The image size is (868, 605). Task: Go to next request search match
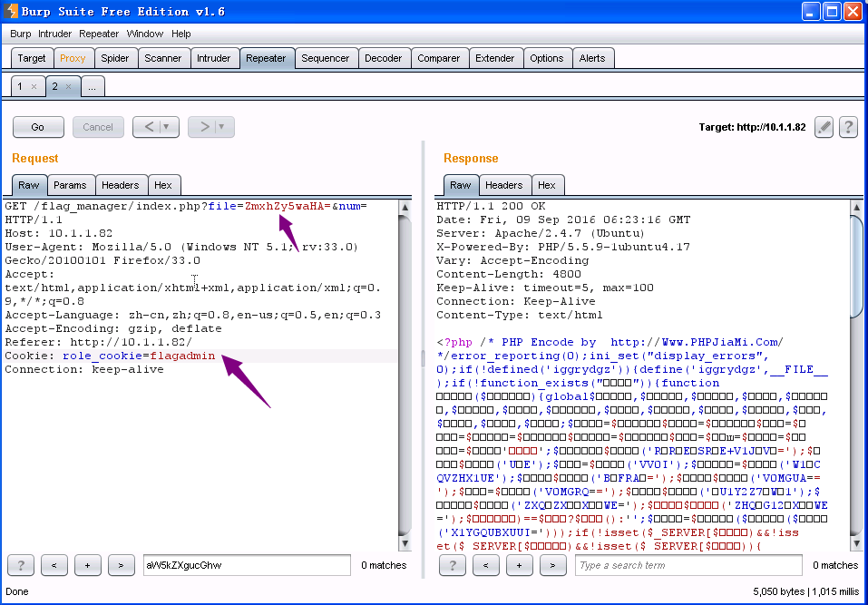pos(121,565)
